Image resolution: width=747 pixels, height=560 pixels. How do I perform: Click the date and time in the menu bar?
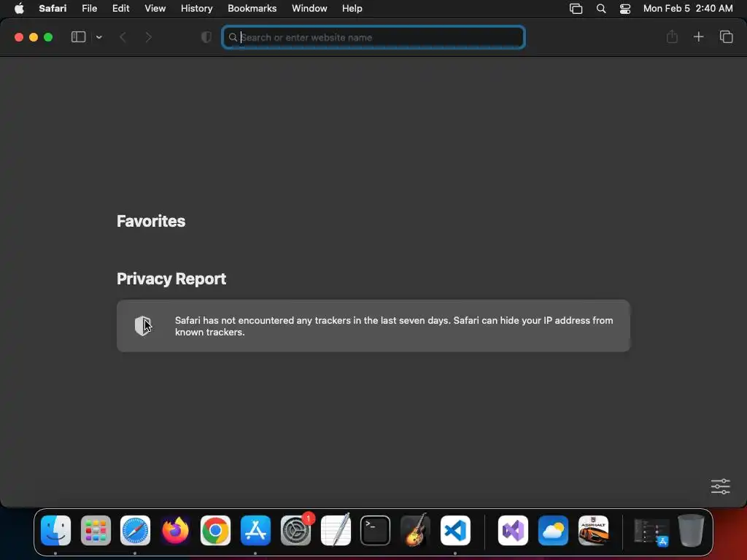point(688,8)
